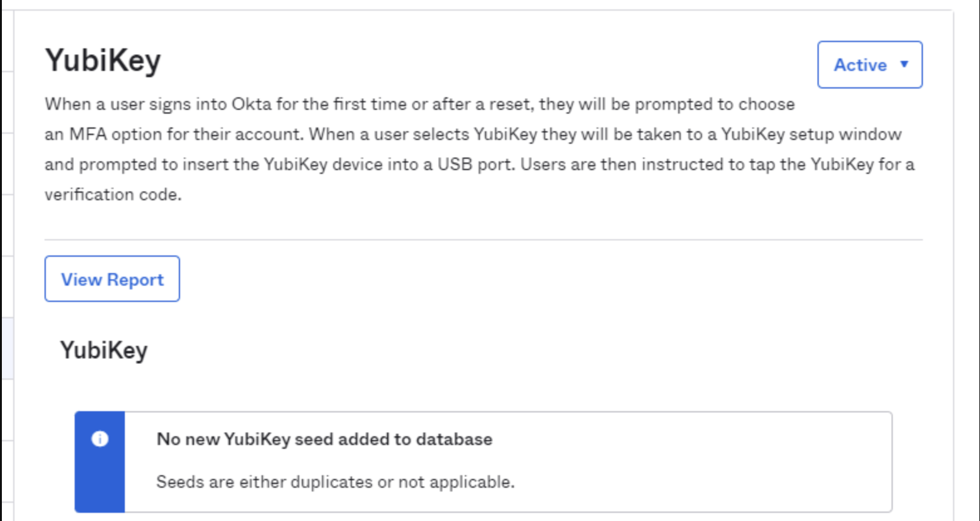Click the View Report button
The width and height of the screenshot is (980, 521).
[x=112, y=279]
